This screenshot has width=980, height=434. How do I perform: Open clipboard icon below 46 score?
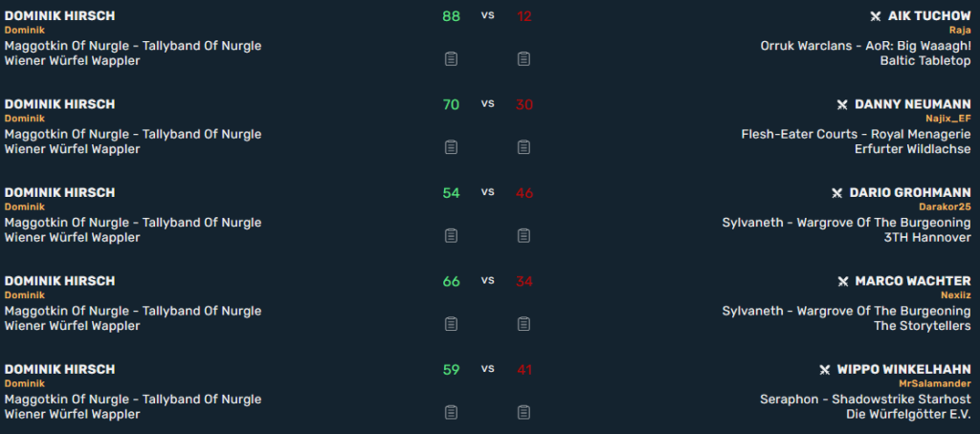(523, 235)
